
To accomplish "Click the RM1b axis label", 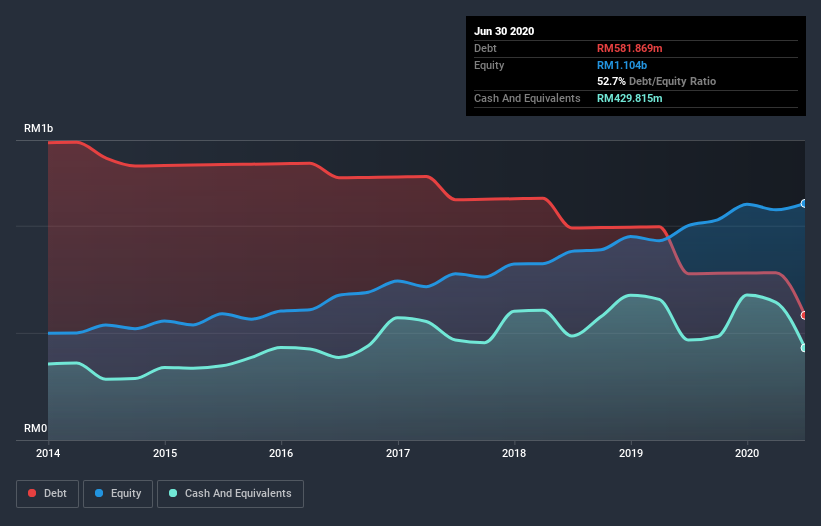I will coord(38,128).
